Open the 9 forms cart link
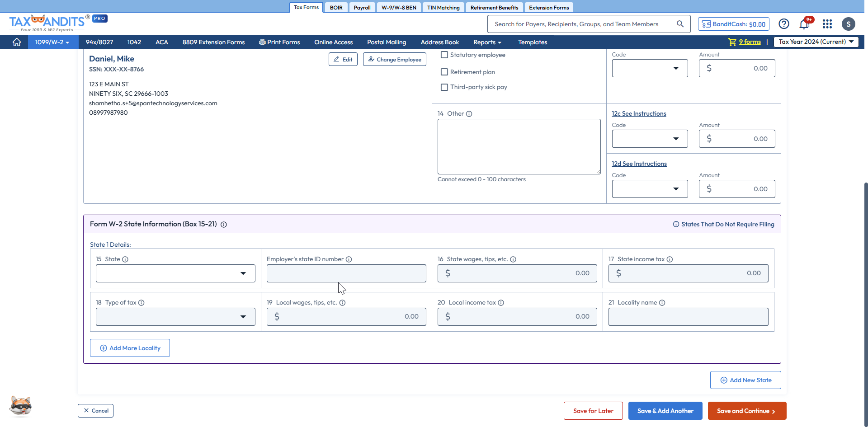The height and width of the screenshot is (427, 868). [x=750, y=42]
